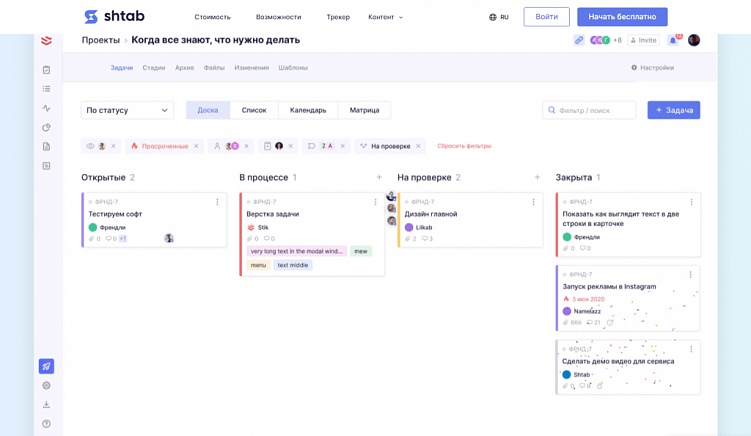
Task: Click the Войти login button
Action: (546, 17)
